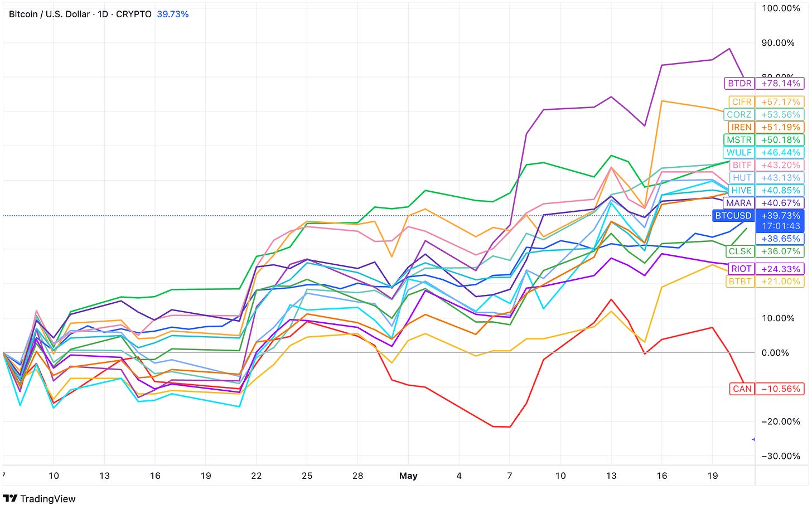This screenshot has width=812, height=509.
Task: Click the 100.00% price axis label
Action: 781,8
